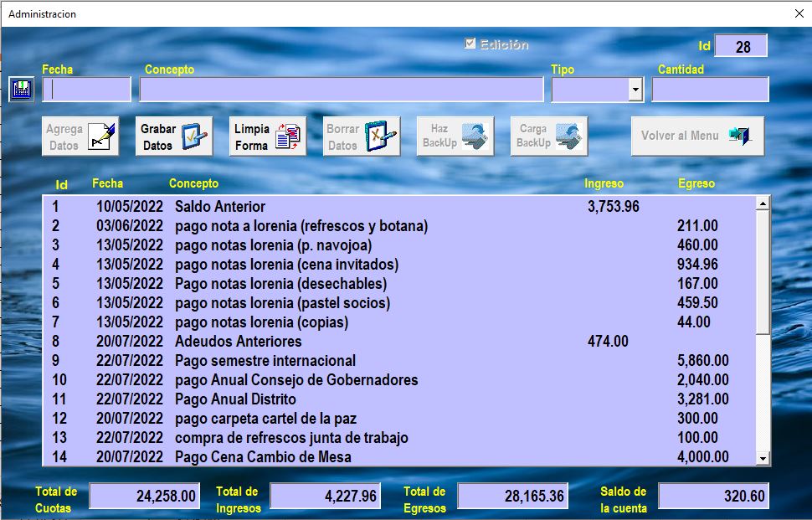Select row "Pago Anual Distrito"

point(398,399)
